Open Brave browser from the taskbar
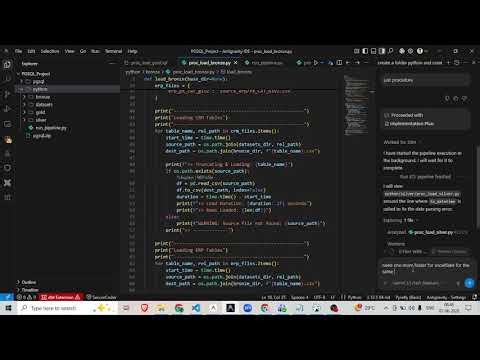The height and width of the screenshot is (360, 480). (x=144, y=308)
